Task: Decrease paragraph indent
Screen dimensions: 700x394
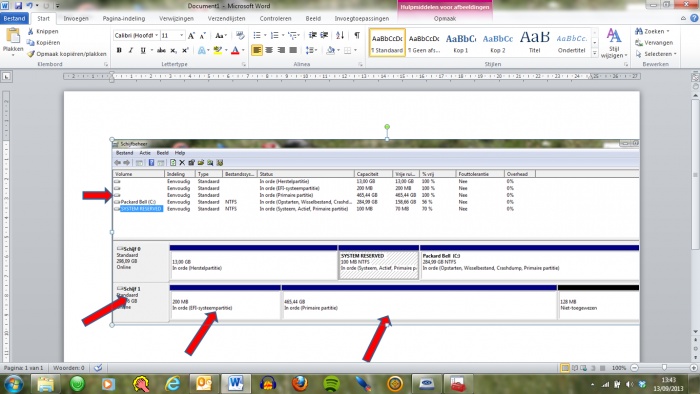Action: (x=312, y=35)
